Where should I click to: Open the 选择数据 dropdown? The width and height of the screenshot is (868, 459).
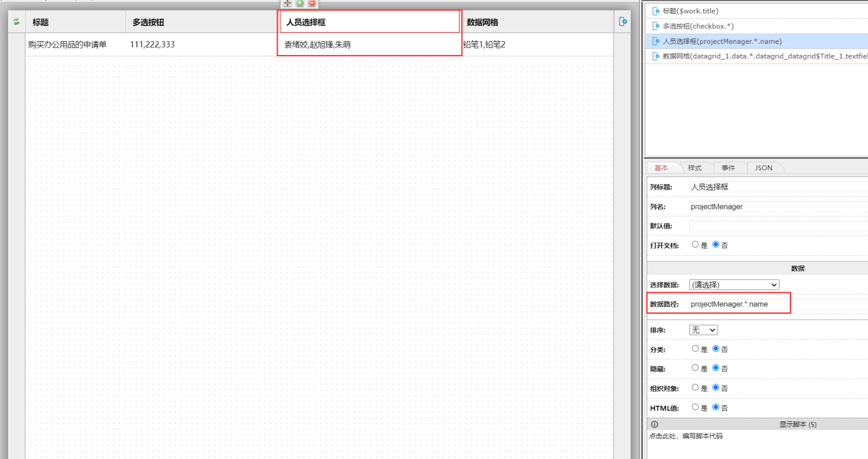click(x=734, y=285)
